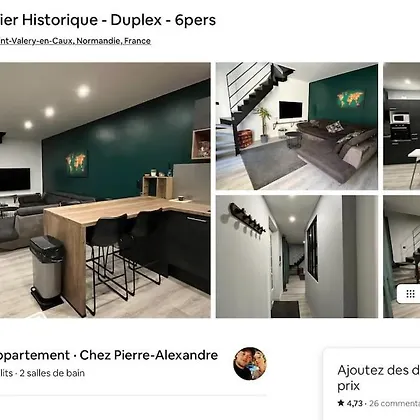Click the 'Chez Pierre-Alexandre' host heading
The image size is (420, 420).
coord(149,355)
